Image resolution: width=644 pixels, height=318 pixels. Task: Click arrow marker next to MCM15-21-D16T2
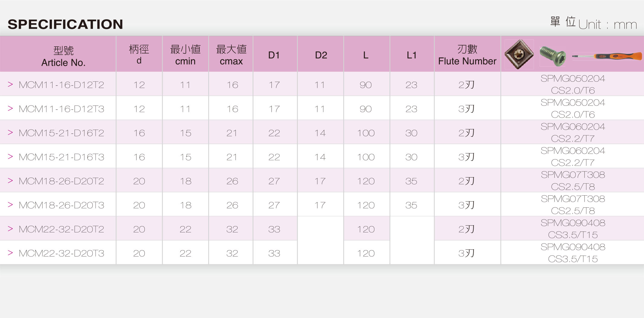10,133
